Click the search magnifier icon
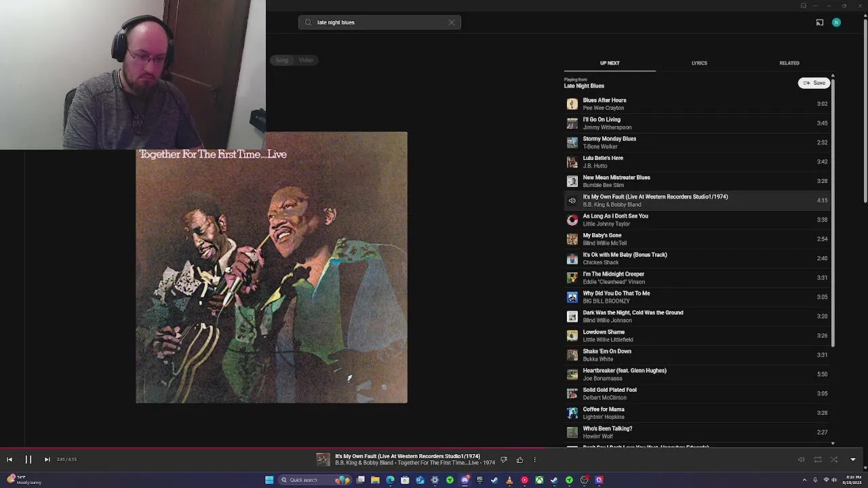 [309, 22]
